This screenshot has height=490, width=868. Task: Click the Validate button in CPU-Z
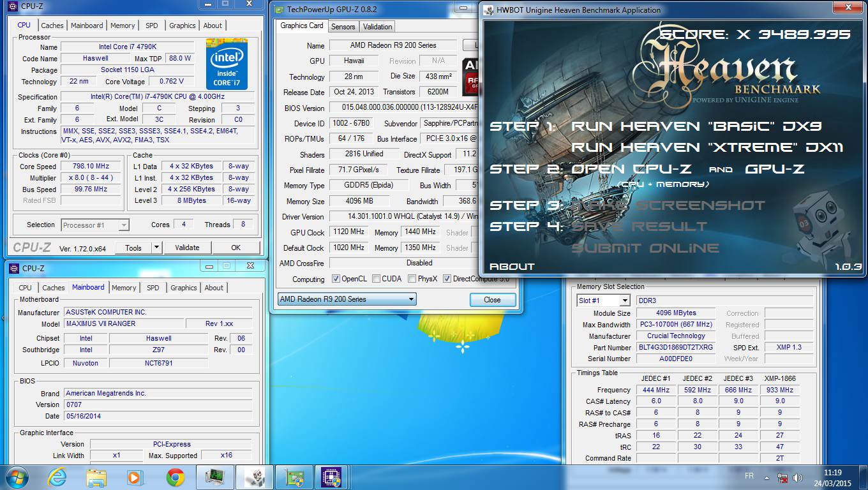(187, 248)
